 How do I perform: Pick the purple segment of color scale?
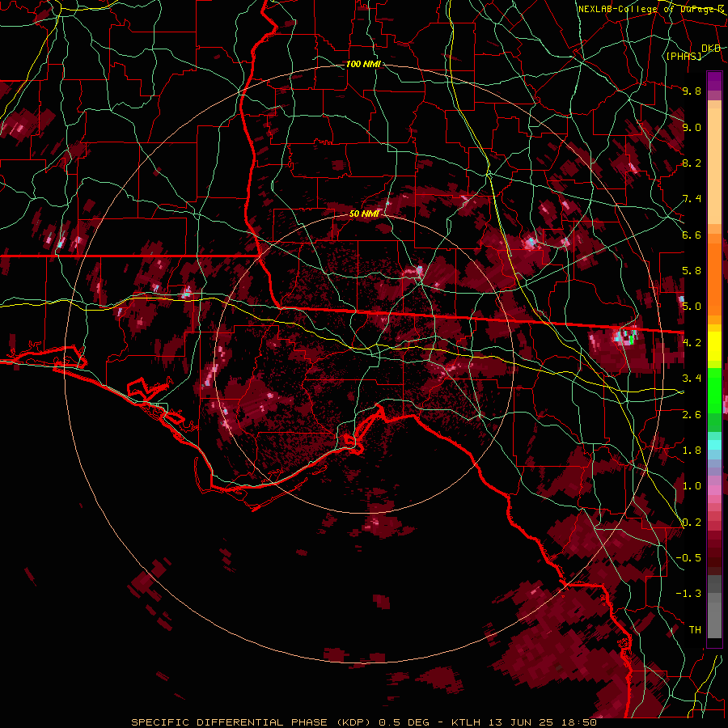point(714,81)
